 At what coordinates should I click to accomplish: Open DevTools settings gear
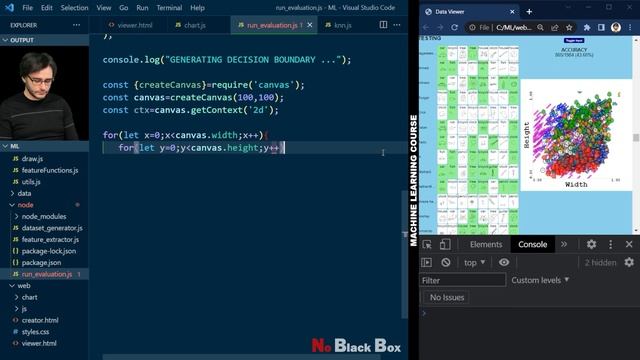591,244
